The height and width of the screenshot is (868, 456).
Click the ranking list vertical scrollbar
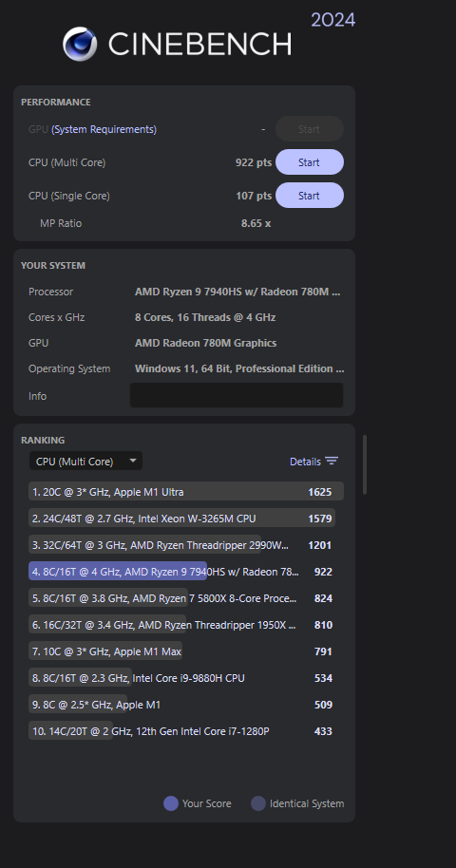pos(365,463)
